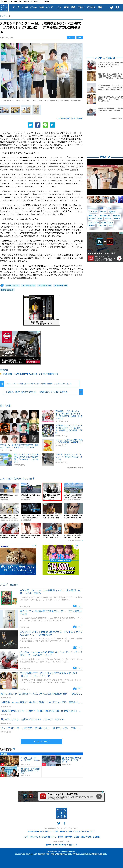Share article via blue Twitter button
Viewport: 123px width, 868px height.
coord(30,125)
